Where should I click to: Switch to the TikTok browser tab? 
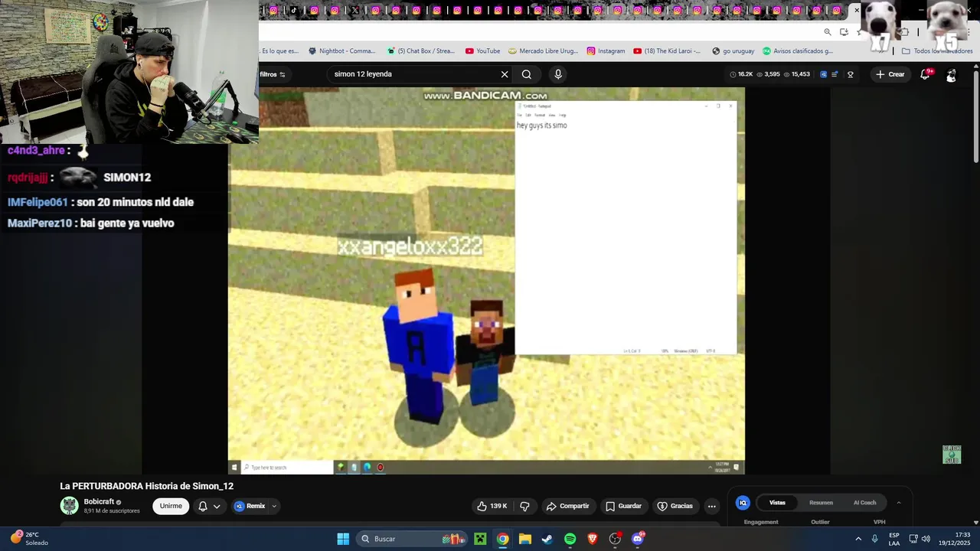[x=294, y=10]
